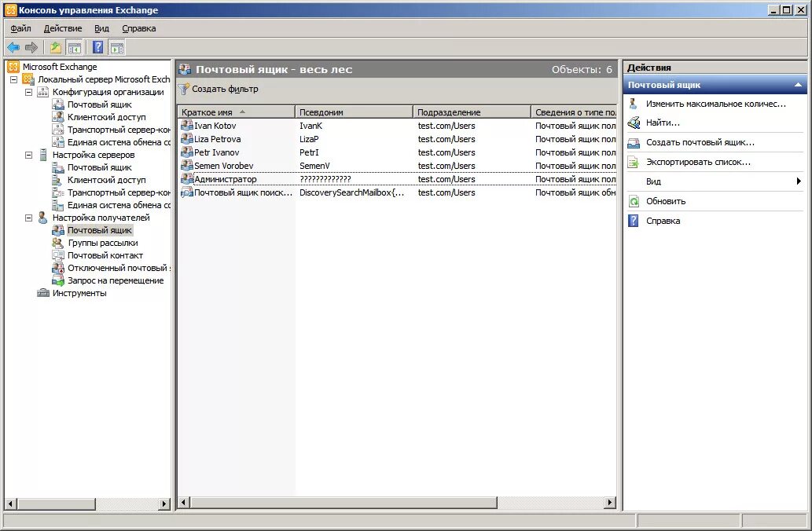812x531 pixels.
Task: Click the Обновить refresh icon
Action: click(634, 201)
